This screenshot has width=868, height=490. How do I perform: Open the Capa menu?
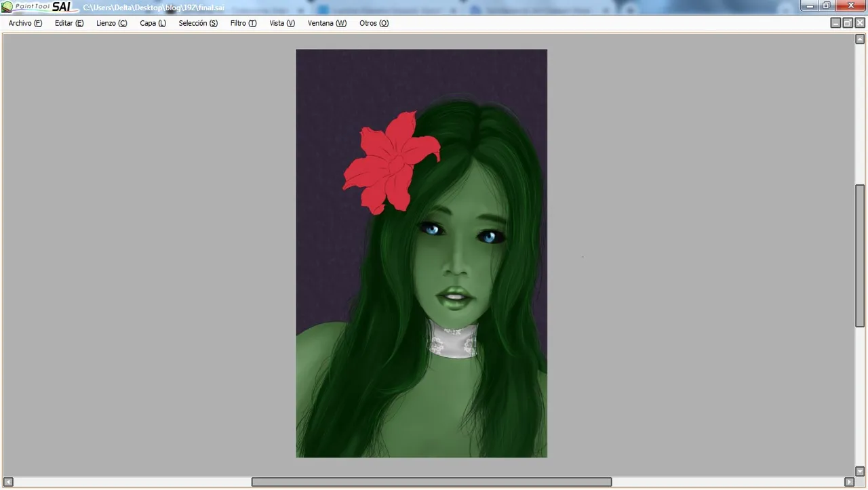[x=153, y=23]
